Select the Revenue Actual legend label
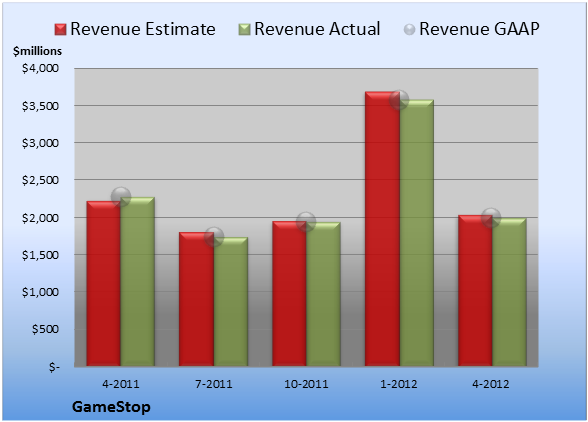This screenshot has width=588, height=422. [317, 29]
